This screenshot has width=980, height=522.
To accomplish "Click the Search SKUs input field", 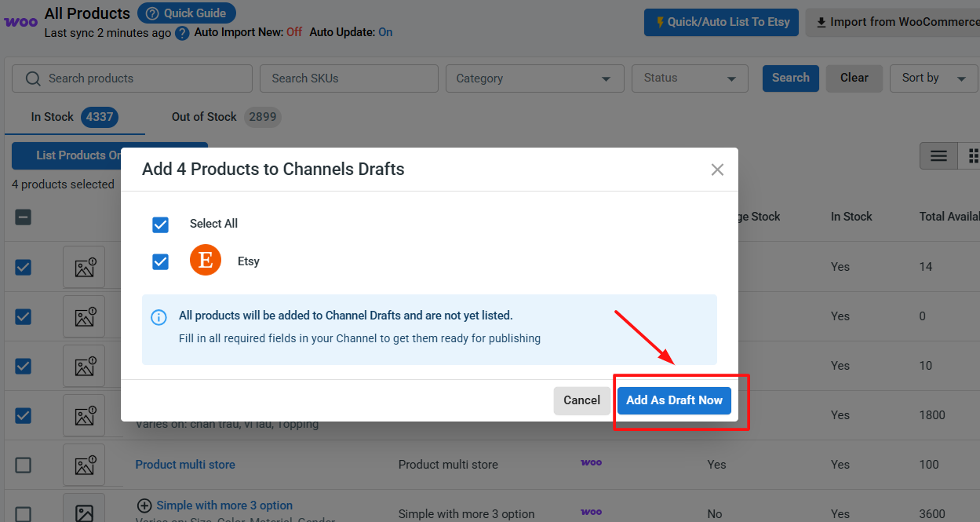I will click(x=349, y=78).
